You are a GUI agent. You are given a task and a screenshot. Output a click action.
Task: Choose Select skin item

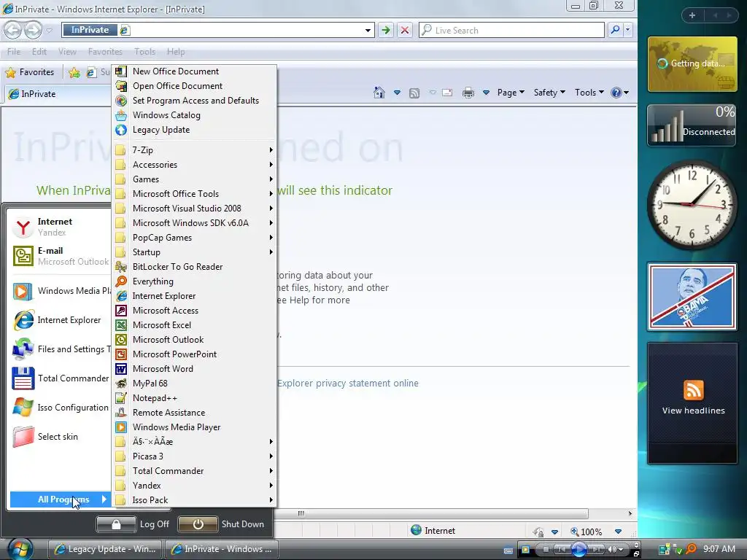[x=60, y=437]
